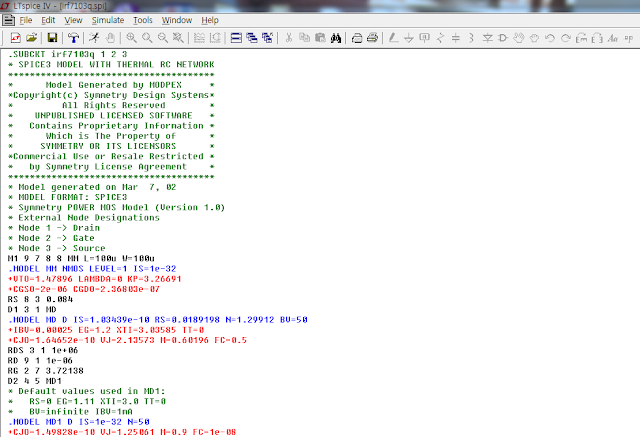The width and height of the screenshot is (640, 437).
Task: Halt the simulation with the hand icon
Action: pyautogui.click(x=110, y=38)
